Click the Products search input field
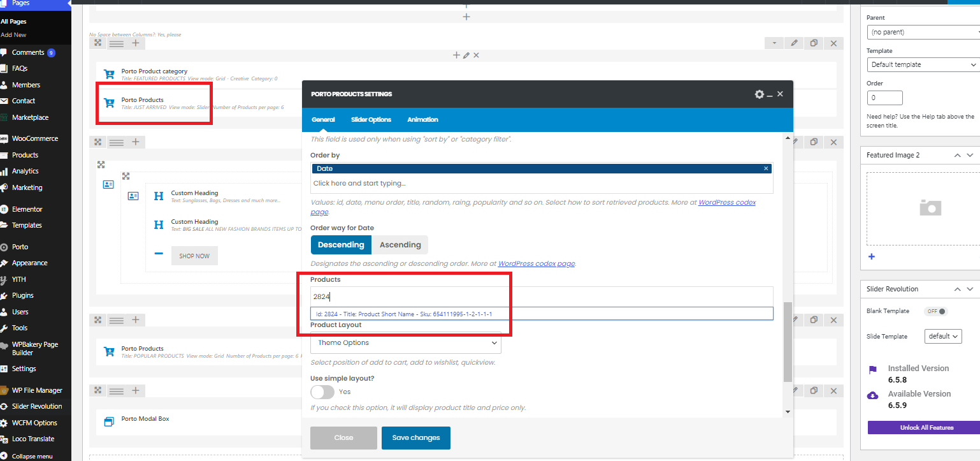The height and width of the screenshot is (461, 980). point(542,296)
